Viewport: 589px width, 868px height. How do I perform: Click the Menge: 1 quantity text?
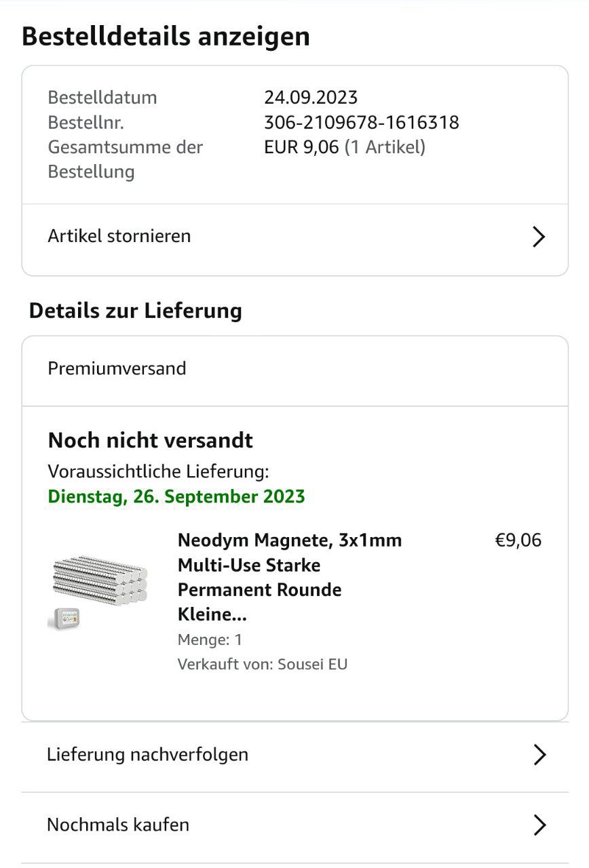(210, 639)
